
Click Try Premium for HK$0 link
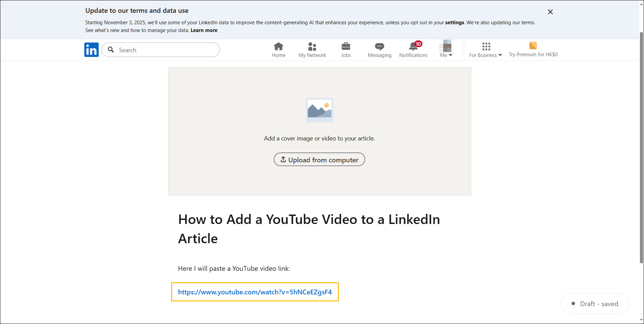(x=533, y=55)
